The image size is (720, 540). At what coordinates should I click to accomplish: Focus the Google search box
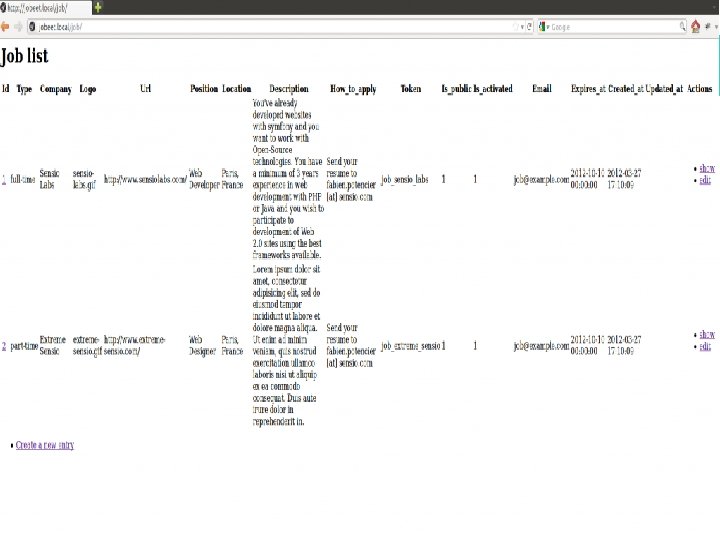click(614, 27)
